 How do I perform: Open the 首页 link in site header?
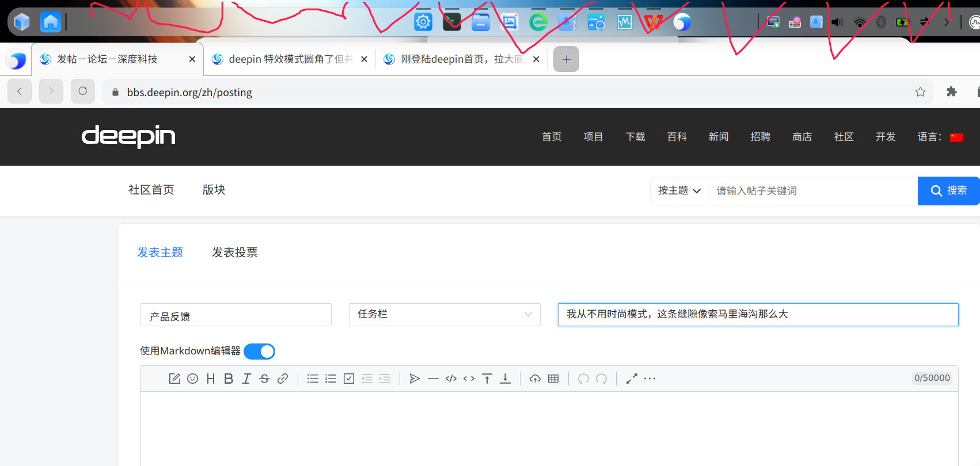[x=552, y=137]
